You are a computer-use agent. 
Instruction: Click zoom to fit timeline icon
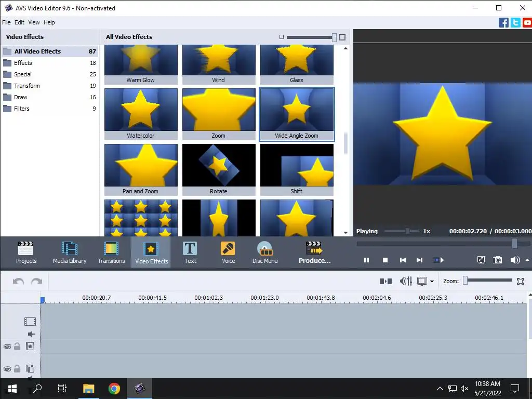point(521,281)
